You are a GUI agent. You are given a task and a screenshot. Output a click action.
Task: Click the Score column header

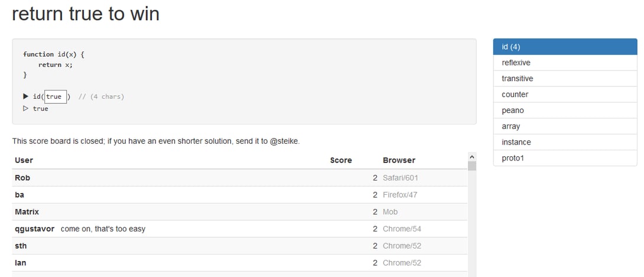pos(341,160)
